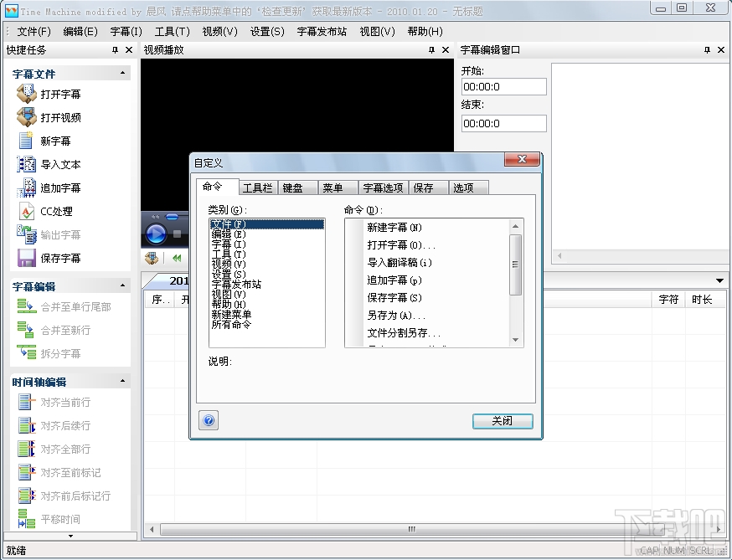
Task: Click the 对齐后续行 icon
Action: click(27, 425)
